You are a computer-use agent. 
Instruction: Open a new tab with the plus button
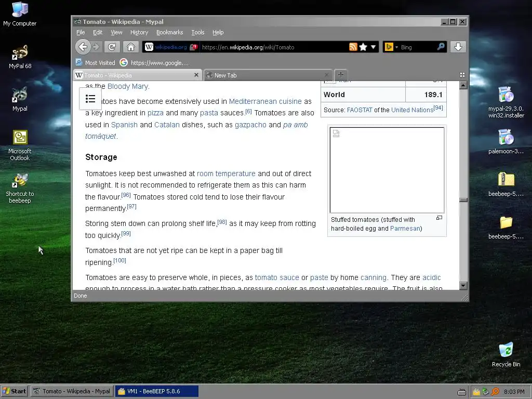341,75
